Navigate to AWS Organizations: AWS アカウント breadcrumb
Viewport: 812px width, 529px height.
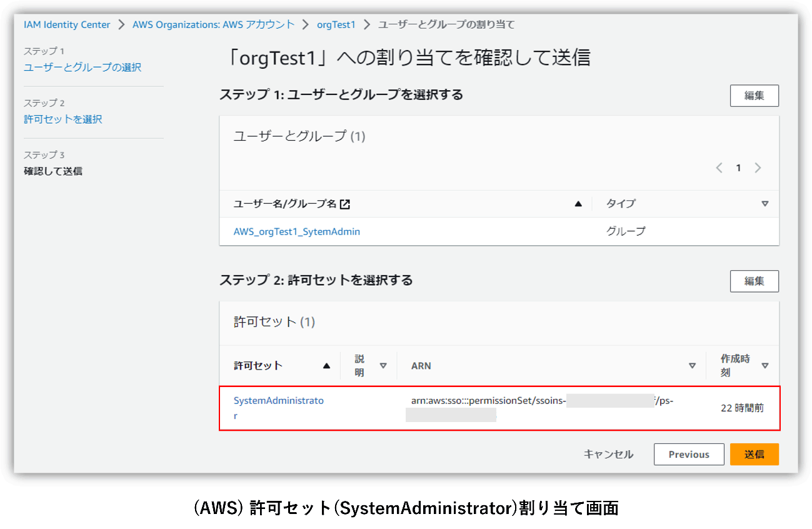click(x=213, y=25)
